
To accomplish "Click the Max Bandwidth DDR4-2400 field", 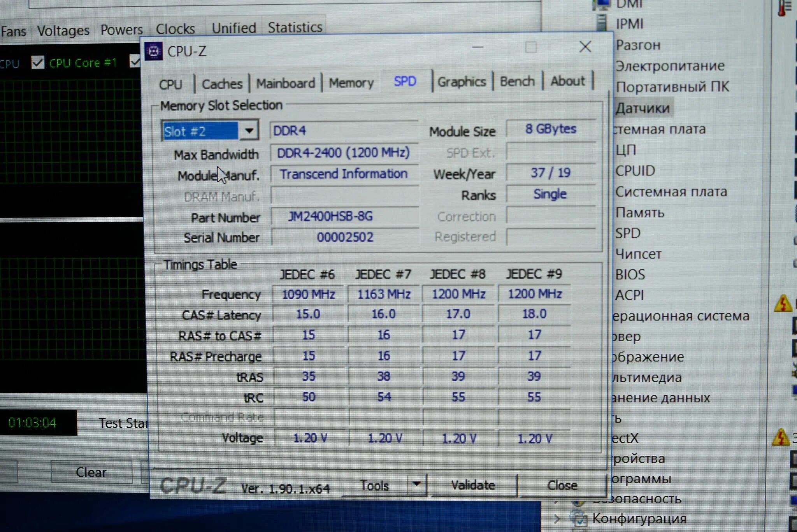I will (x=344, y=152).
